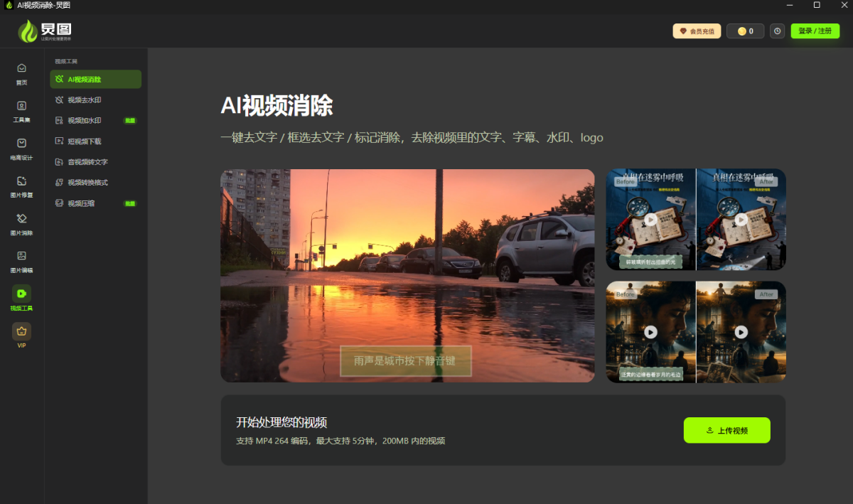This screenshot has height=504, width=853.
Task: Play the Before clip of the man portrait
Action: (x=651, y=332)
